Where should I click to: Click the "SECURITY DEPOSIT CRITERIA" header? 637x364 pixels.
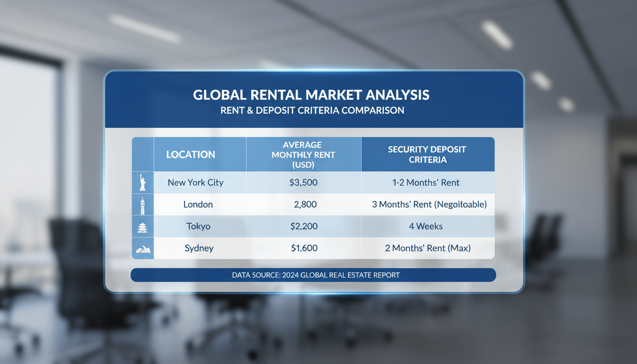pyautogui.click(x=428, y=155)
